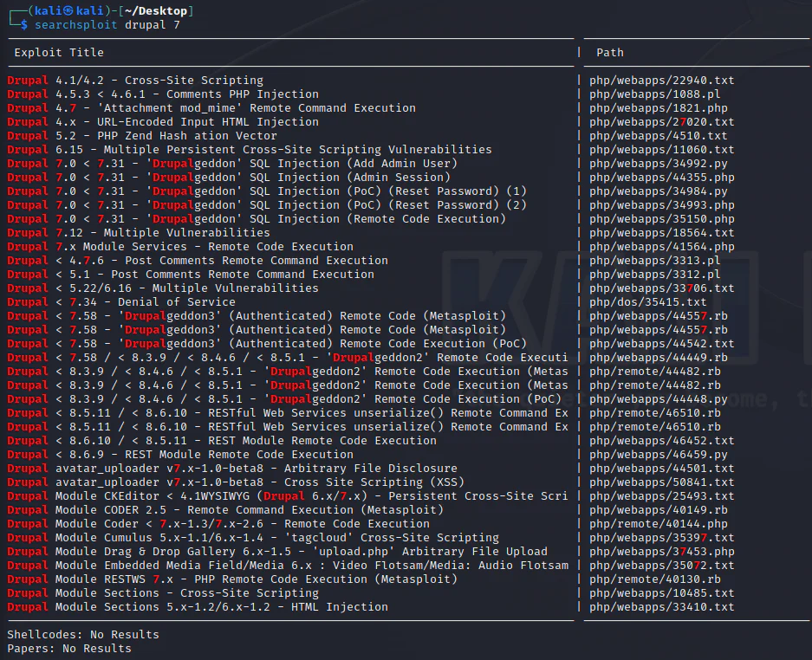Click path 'php/webapps/44448.py'
This screenshot has width=812, height=660.
[x=659, y=399]
